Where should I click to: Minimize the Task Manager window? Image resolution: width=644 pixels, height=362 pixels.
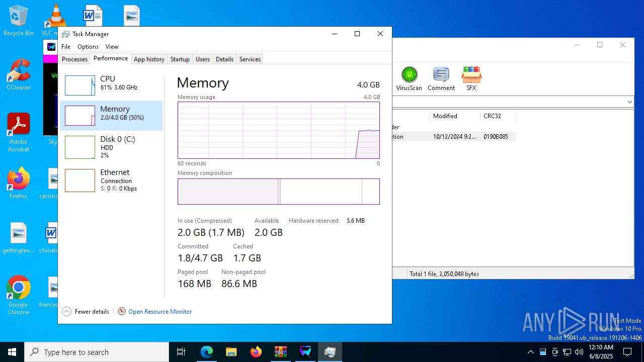335,34
